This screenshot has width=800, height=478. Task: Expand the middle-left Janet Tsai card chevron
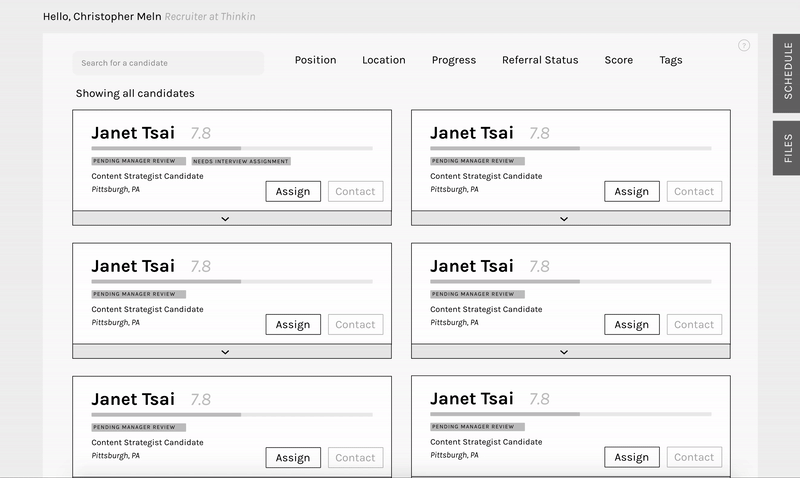click(x=232, y=351)
